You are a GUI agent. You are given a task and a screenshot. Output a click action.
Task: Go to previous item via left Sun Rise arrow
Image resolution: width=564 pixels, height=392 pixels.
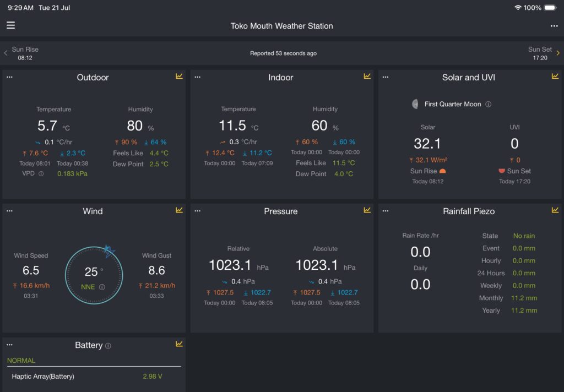pos(6,53)
